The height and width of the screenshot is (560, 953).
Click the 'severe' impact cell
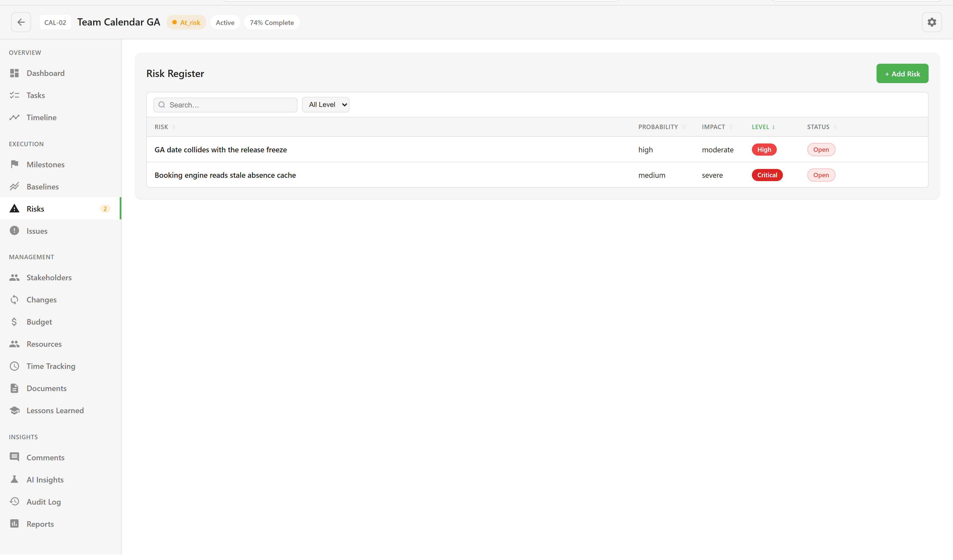(712, 175)
